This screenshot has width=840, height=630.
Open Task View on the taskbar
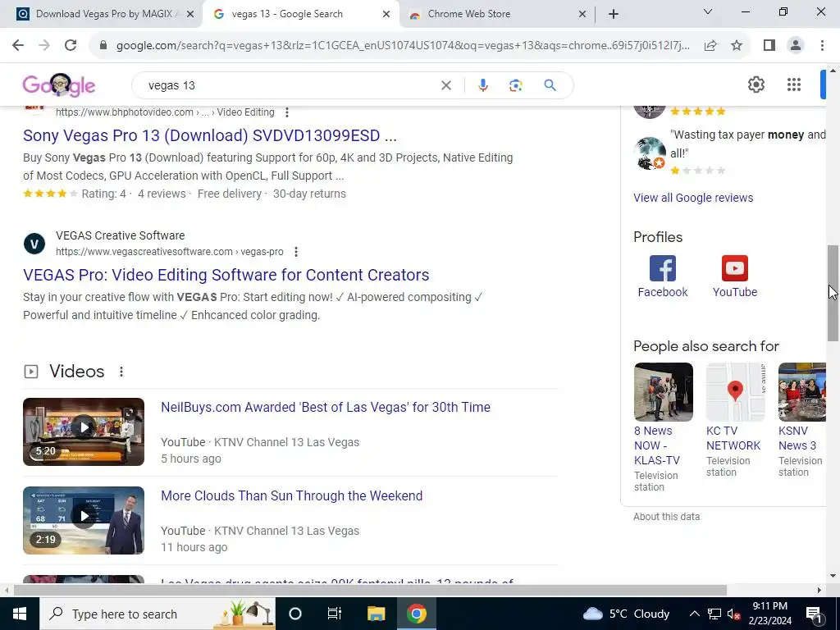[335, 614]
